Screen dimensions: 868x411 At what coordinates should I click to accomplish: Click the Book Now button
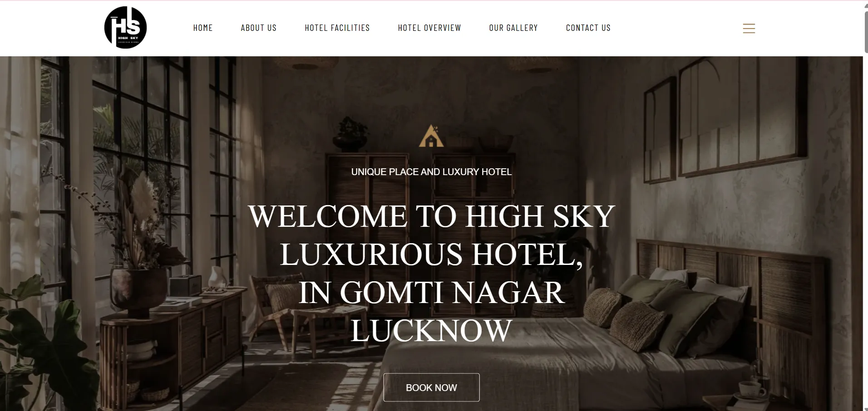(x=431, y=387)
